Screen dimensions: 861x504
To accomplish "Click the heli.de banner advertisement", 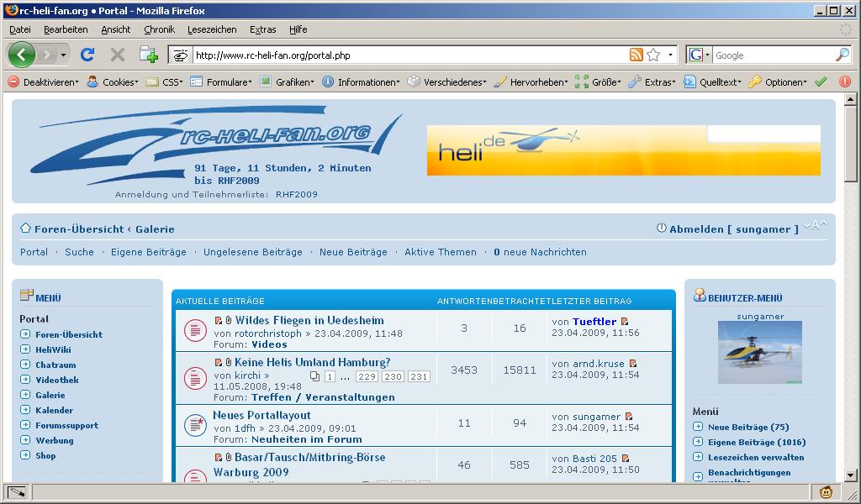I will click(x=624, y=150).
